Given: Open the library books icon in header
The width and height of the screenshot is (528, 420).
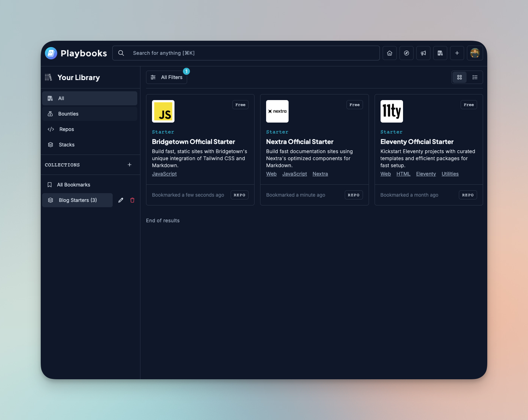Looking at the screenshot, I should click(x=440, y=53).
